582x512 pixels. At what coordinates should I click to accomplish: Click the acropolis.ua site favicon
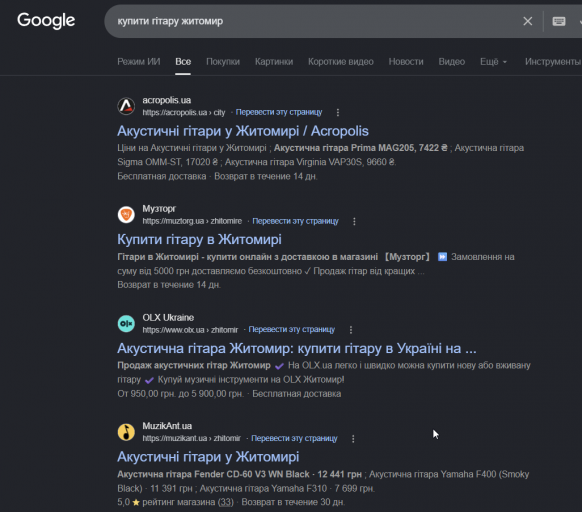point(126,106)
